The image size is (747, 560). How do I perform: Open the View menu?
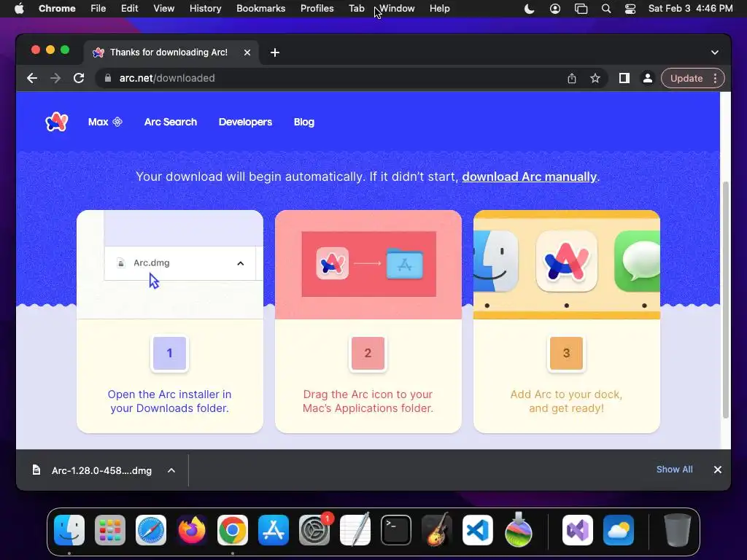163,9
